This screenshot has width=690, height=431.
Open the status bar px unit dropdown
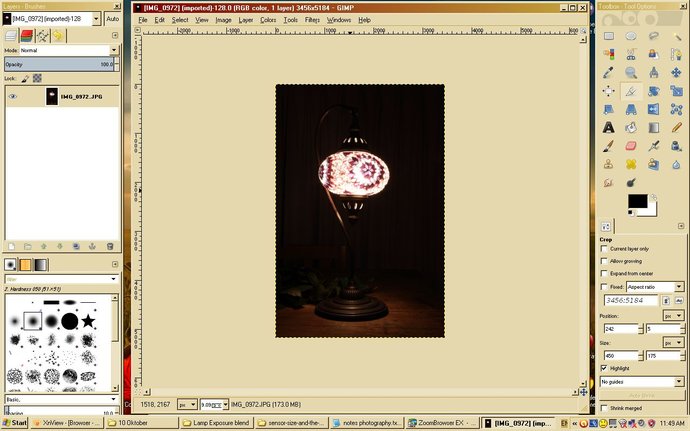pyautogui.click(x=187, y=404)
